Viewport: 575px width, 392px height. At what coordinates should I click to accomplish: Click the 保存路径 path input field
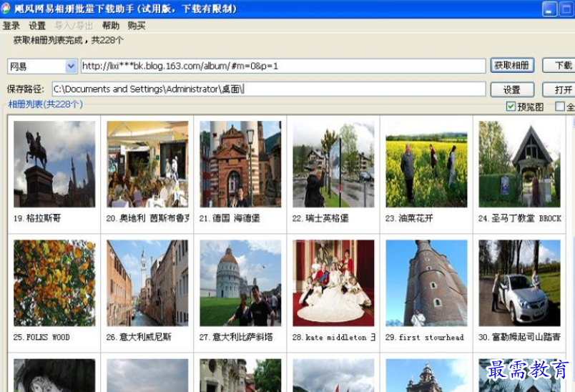pyautogui.click(x=269, y=89)
